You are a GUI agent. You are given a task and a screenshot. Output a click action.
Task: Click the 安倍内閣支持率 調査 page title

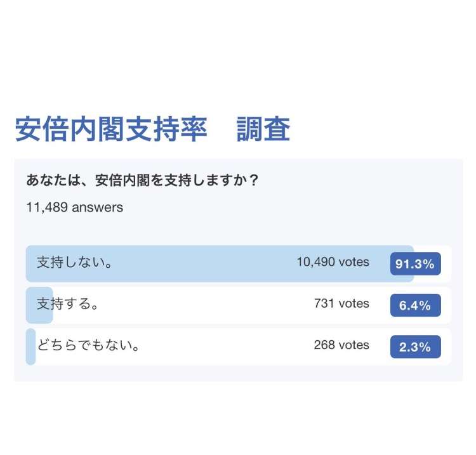(152, 129)
